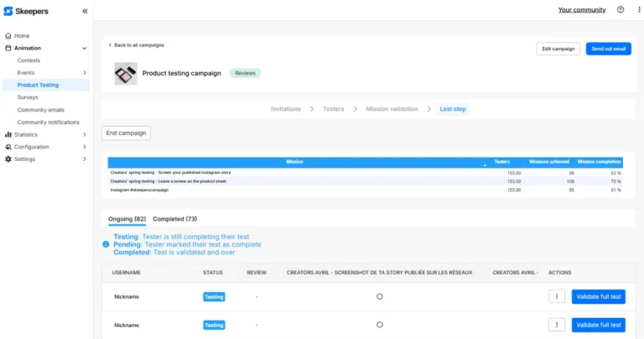
Task: Toggle the second row screenshot mission circle
Action: (x=380, y=325)
